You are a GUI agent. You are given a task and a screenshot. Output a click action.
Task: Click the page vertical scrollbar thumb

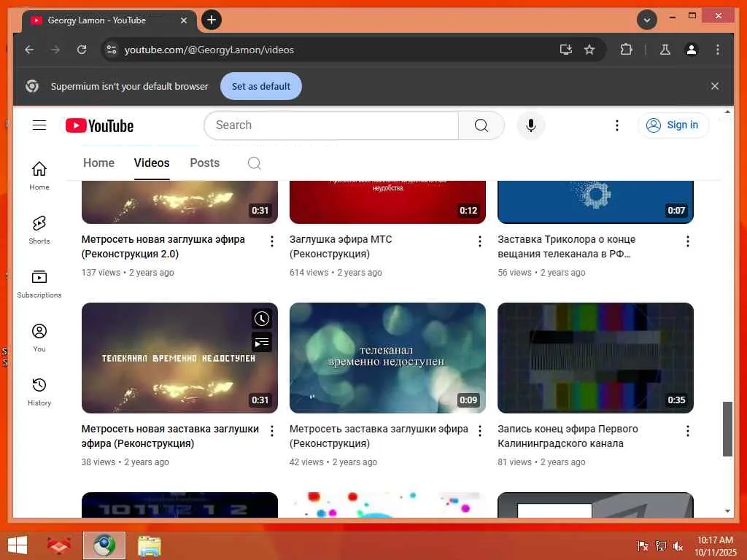pyautogui.click(x=727, y=429)
